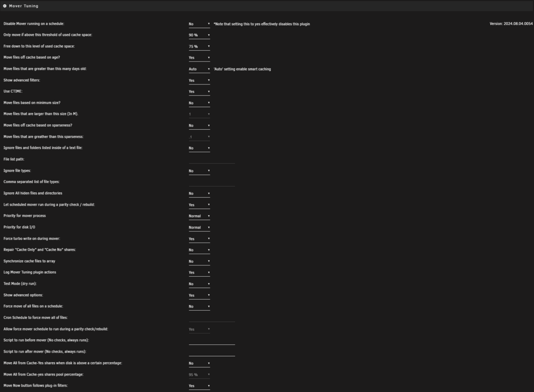Screen dimensions: 534x392
Task: Open 'Priority for mover process' dropdown
Action: (x=199, y=216)
